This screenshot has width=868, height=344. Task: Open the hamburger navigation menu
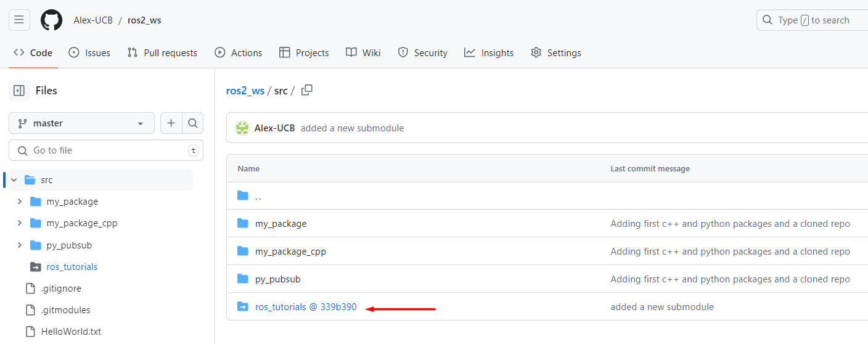click(19, 20)
